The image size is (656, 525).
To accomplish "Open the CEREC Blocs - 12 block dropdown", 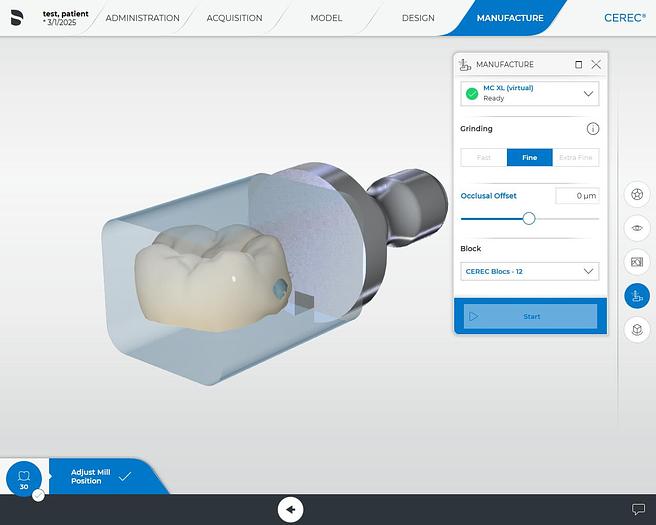I will click(530, 271).
